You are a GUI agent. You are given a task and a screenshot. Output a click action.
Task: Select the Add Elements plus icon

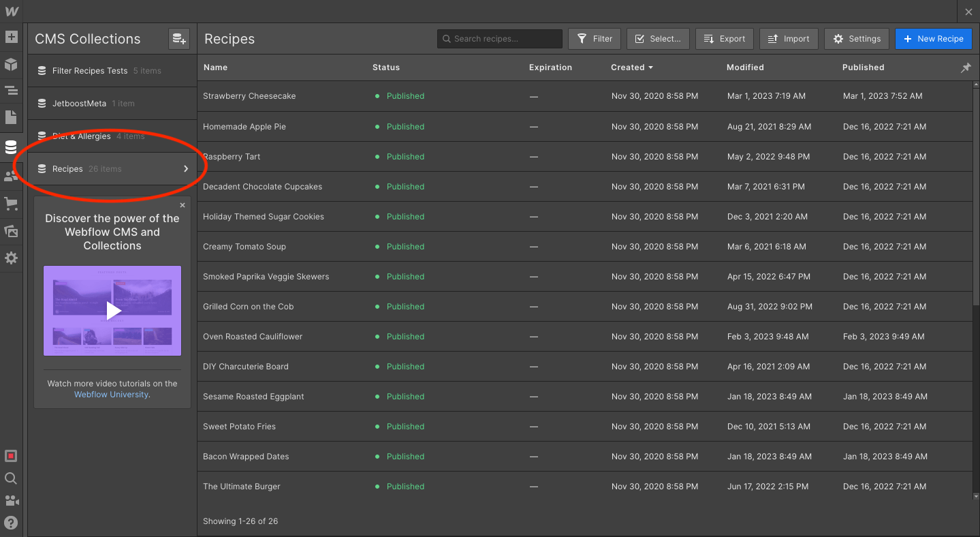(11, 37)
